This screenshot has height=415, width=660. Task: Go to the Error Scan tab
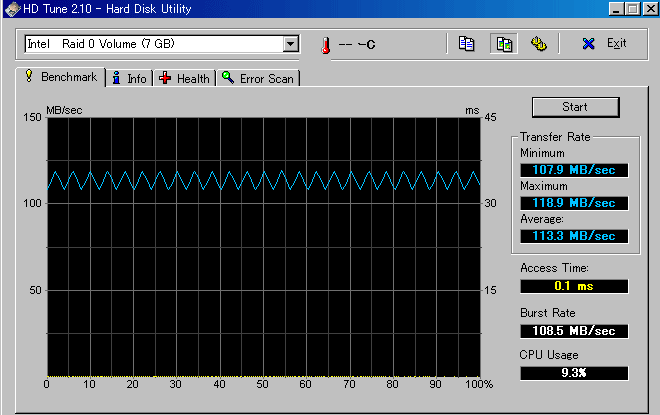(x=259, y=78)
